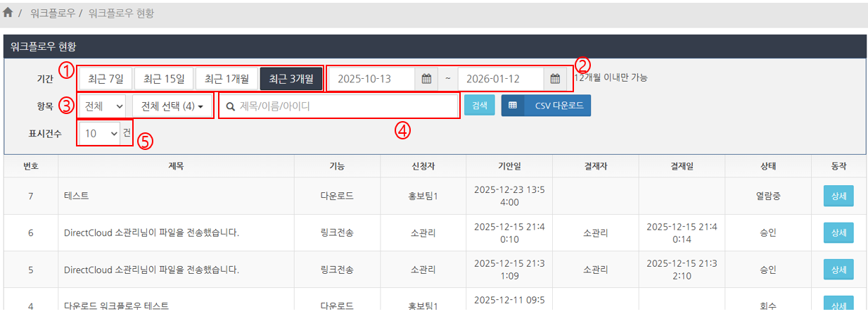Go to 워크플로우 in the breadcrumb
The height and width of the screenshot is (314, 868).
click(53, 13)
